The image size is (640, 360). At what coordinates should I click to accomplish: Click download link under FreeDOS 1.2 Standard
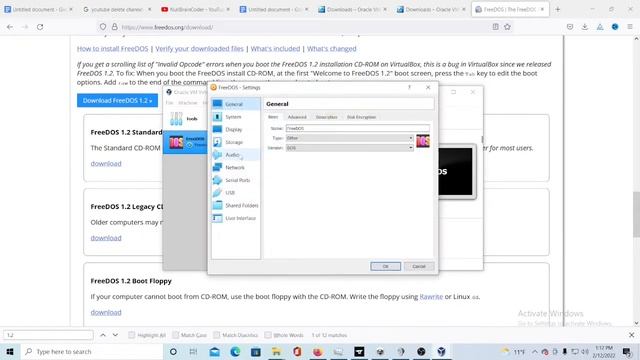click(x=106, y=163)
